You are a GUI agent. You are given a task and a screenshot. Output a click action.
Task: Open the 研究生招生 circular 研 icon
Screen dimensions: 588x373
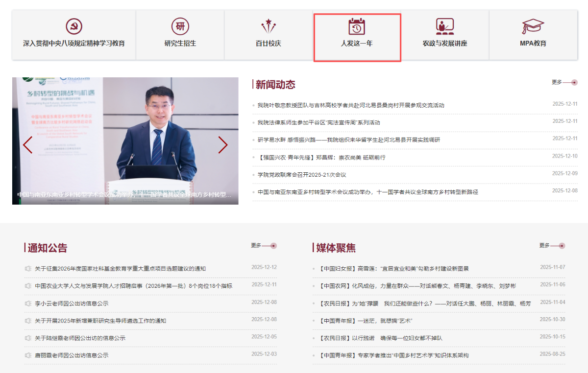click(x=180, y=26)
